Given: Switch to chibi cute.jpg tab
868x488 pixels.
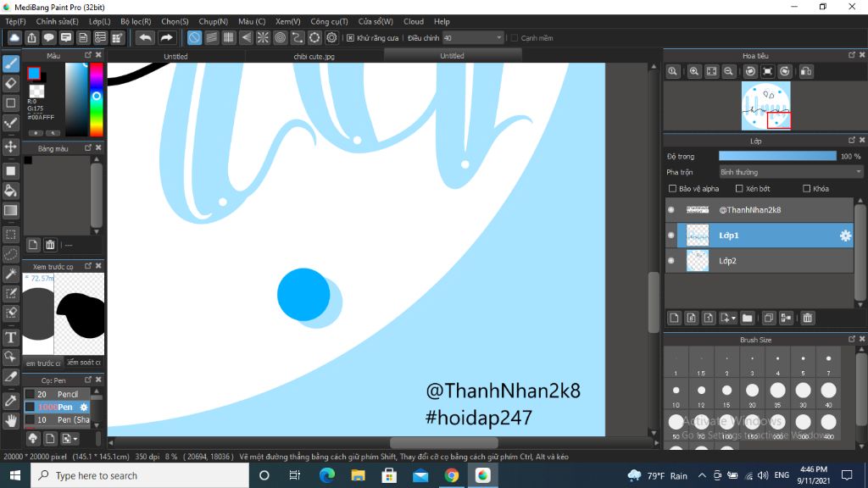Looking at the screenshot, I should (314, 56).
